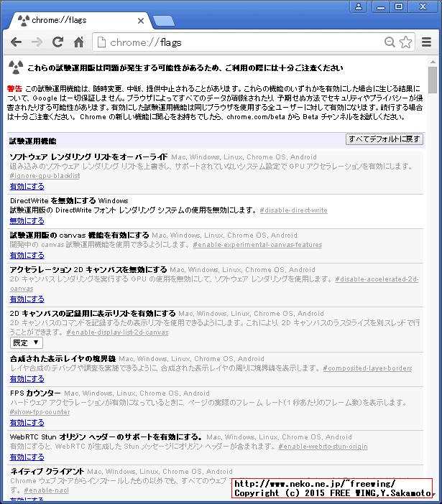Viewport: 442px width, 504px height.
Task: Open #disable-accelerated-2d-canvas anchor link
Action: 377,279
